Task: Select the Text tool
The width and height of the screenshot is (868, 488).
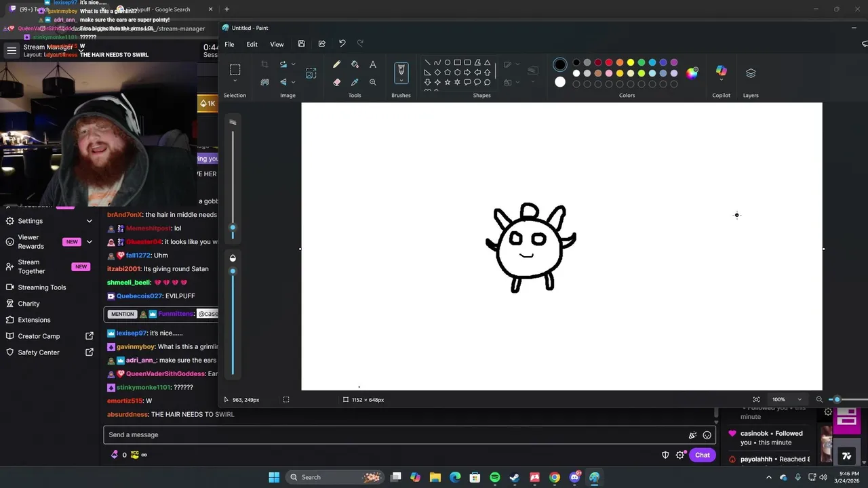Action: point(372,64)
